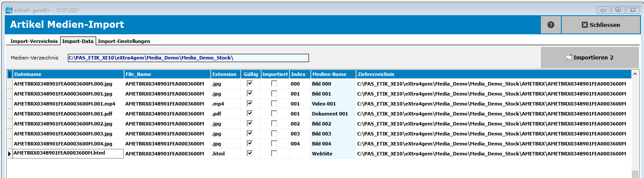
Task: Click the index 004 cell
Action: point(300,143)
